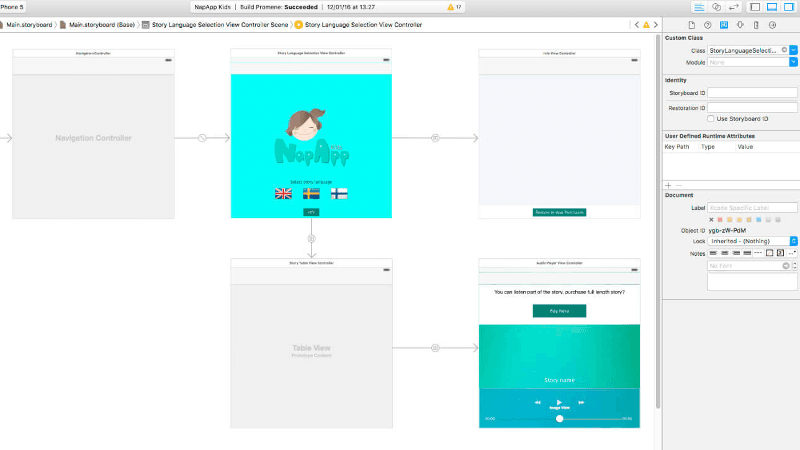Toggle the Utilities pane visibility
The image size is (800, 450).
[789, 7]
